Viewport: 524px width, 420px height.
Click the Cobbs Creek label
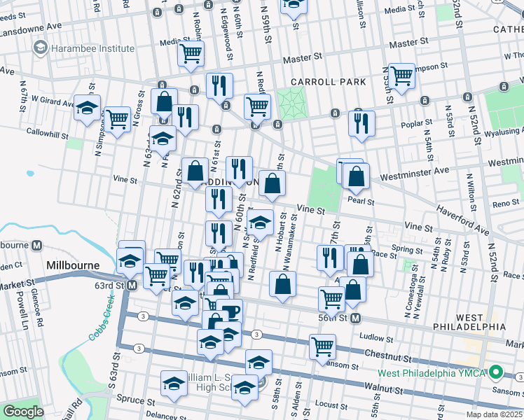pyautogui.click(x=102, y=318)
